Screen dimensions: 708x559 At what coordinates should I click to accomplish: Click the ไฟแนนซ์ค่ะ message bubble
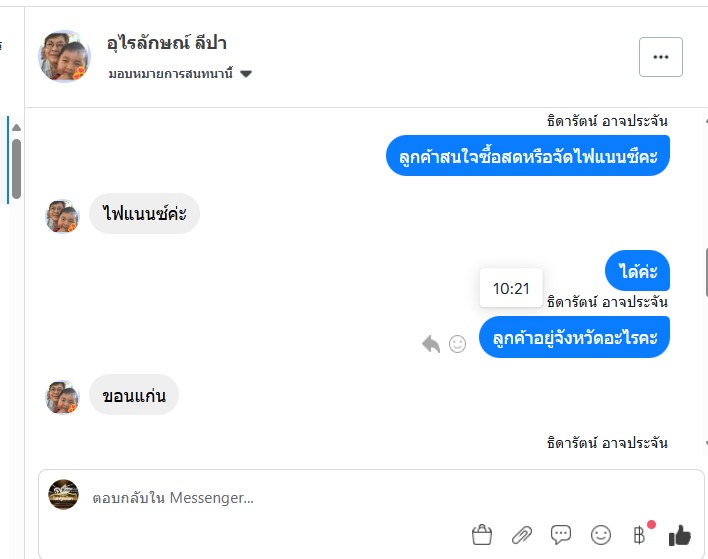[x=144, y=213]
